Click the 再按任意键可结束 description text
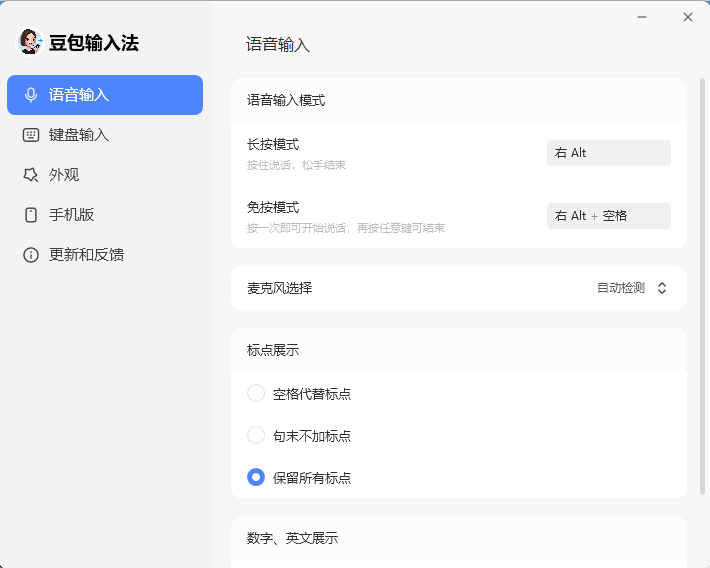The image size is (710, 568). 401,228
